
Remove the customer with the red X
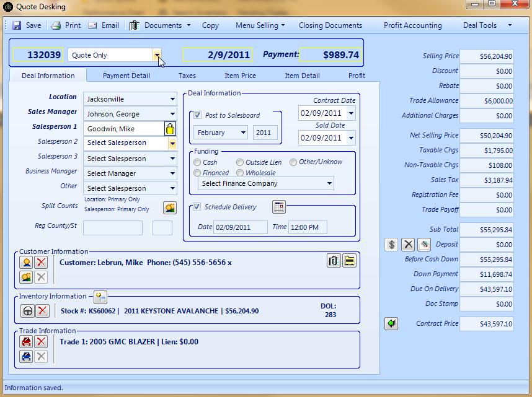click(x=41, y=263)
